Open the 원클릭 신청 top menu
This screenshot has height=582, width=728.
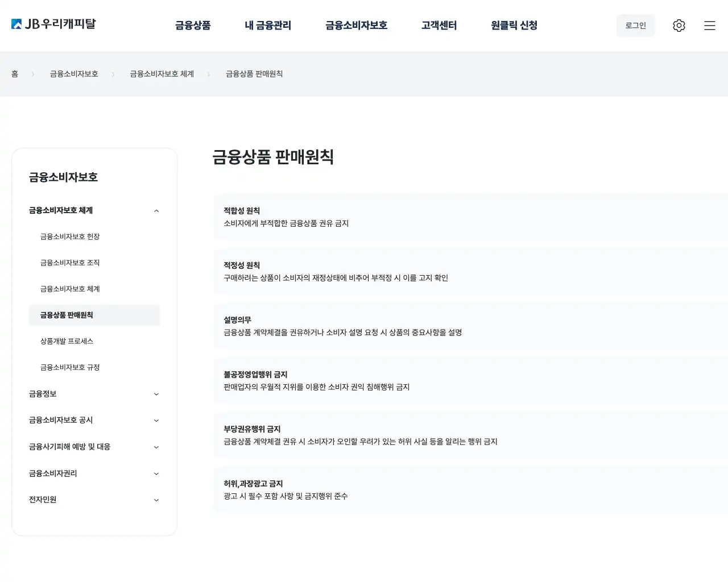514,26
